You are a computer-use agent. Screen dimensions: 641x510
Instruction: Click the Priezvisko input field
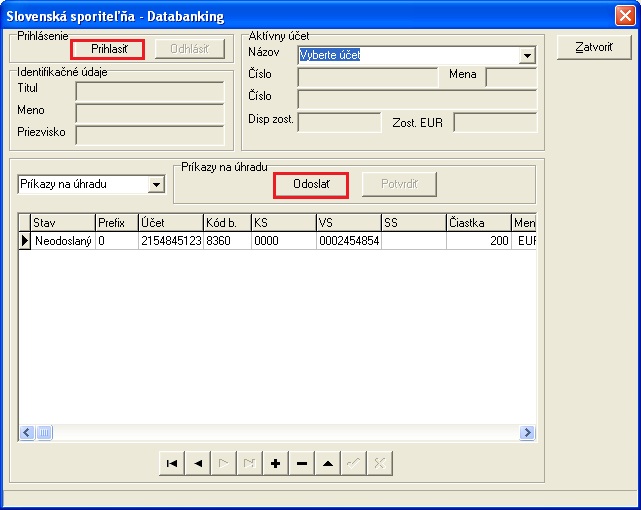(150, 135)
